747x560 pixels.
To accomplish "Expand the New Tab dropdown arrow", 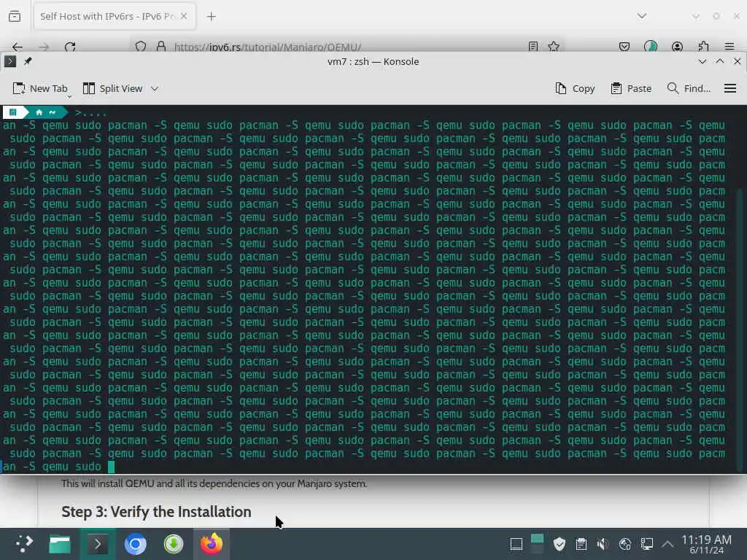I will pyautogui.click(x=69, y=96).
